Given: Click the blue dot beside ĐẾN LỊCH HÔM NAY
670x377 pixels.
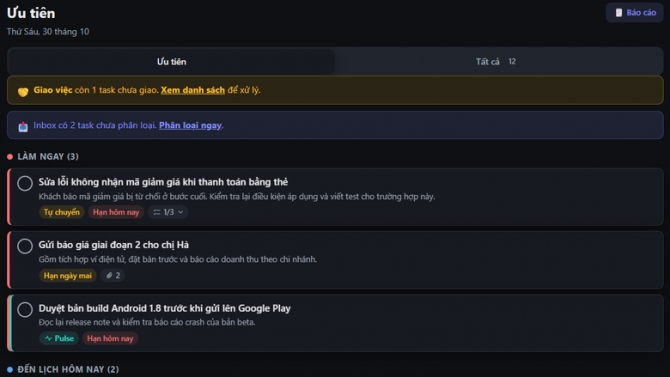Looking at the screenshot, I should [10, 369].
